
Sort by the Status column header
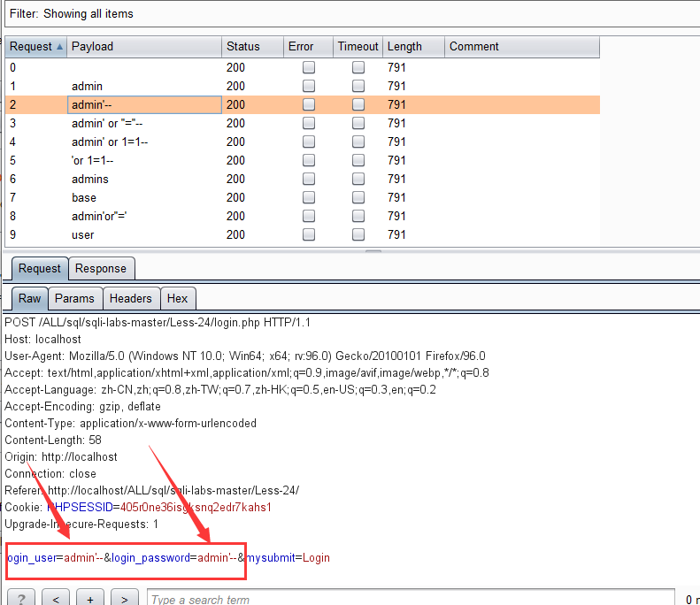252,46
